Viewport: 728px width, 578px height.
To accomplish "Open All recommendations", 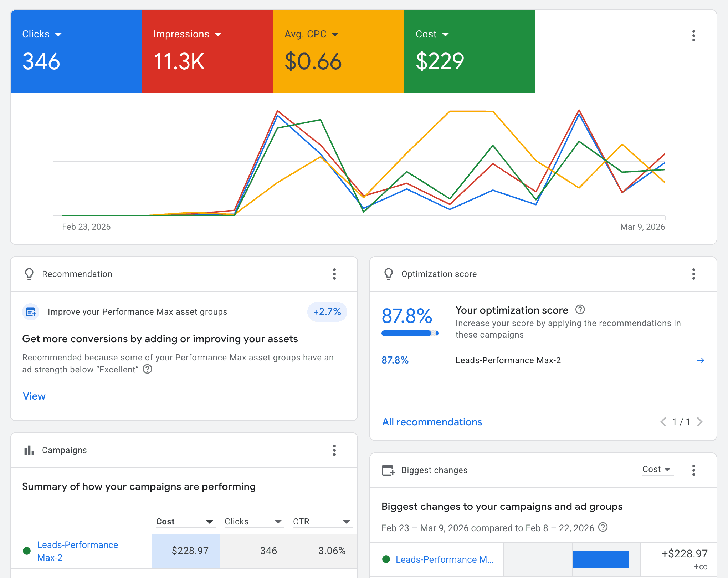I will click(432, 422).
